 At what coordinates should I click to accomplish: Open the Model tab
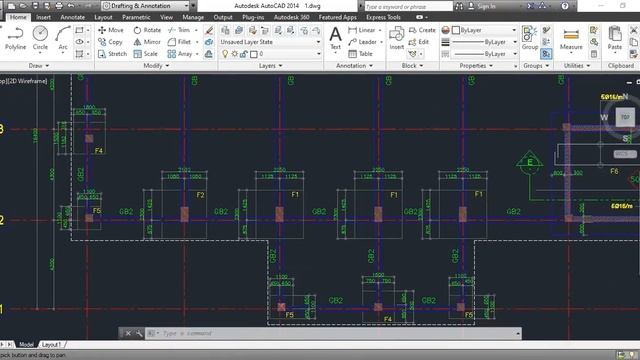click(x=26, y=344)
